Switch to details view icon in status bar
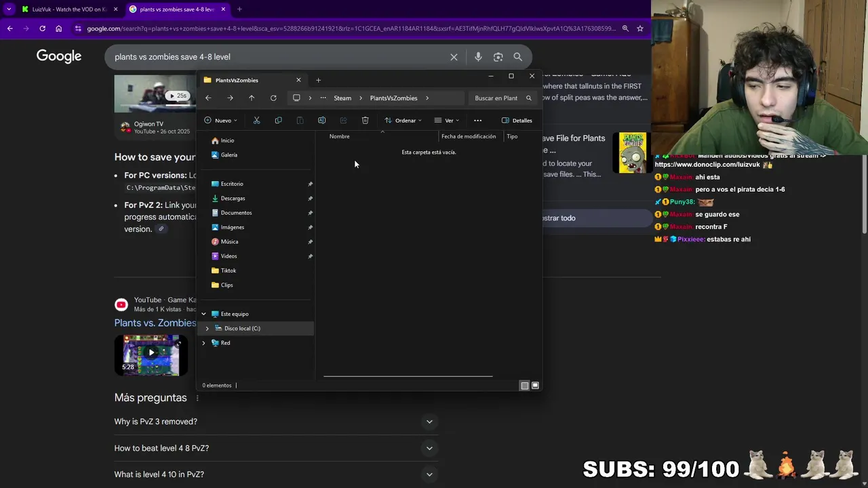The image size is (868, 488). 524,386
